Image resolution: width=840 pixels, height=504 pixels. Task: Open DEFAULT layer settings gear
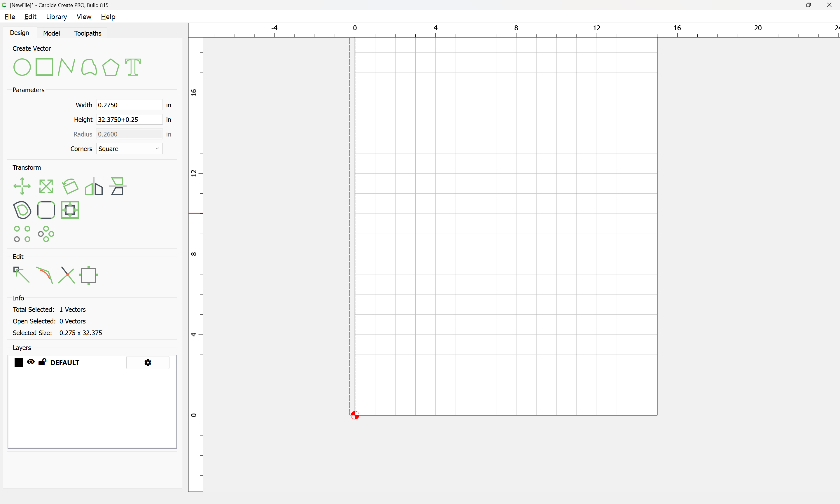pos(148,362)
